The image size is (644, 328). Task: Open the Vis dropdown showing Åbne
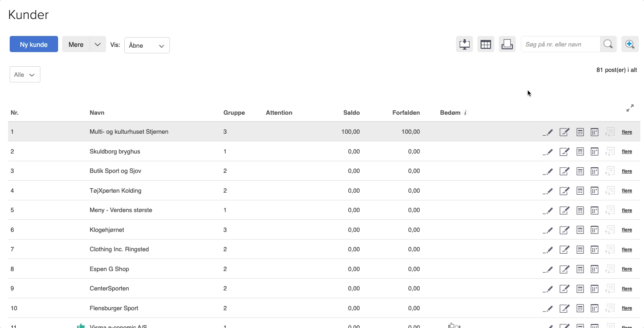[147, 45]
